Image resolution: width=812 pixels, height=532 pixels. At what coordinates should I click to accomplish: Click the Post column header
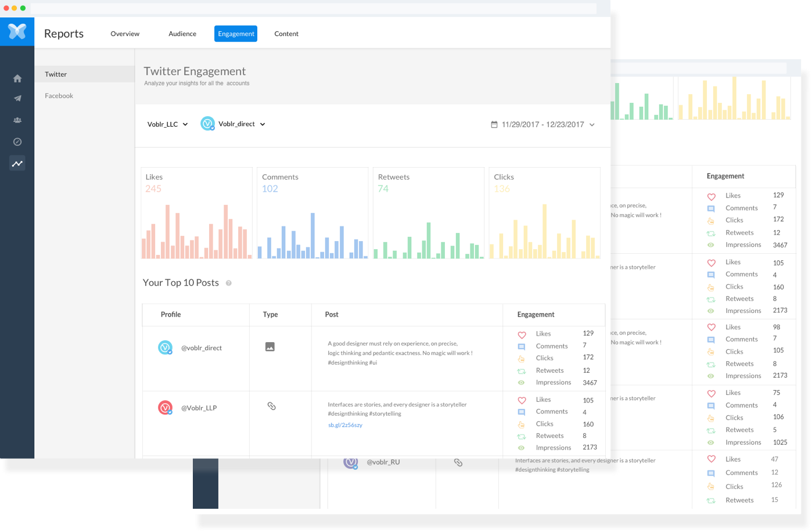pos(332,314)
